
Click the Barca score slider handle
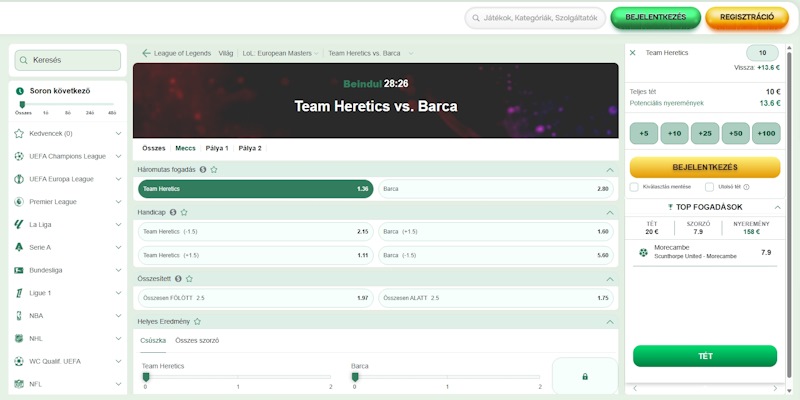point(355,377)
